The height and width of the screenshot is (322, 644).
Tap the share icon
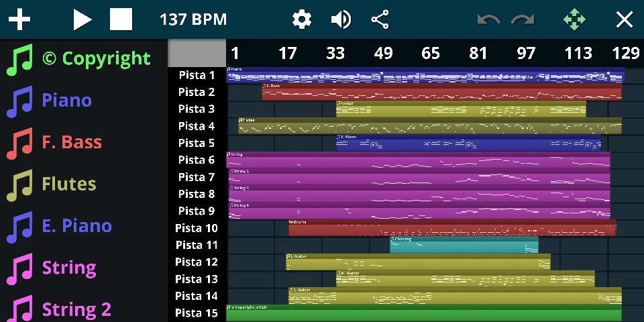[x=380, y=19]
